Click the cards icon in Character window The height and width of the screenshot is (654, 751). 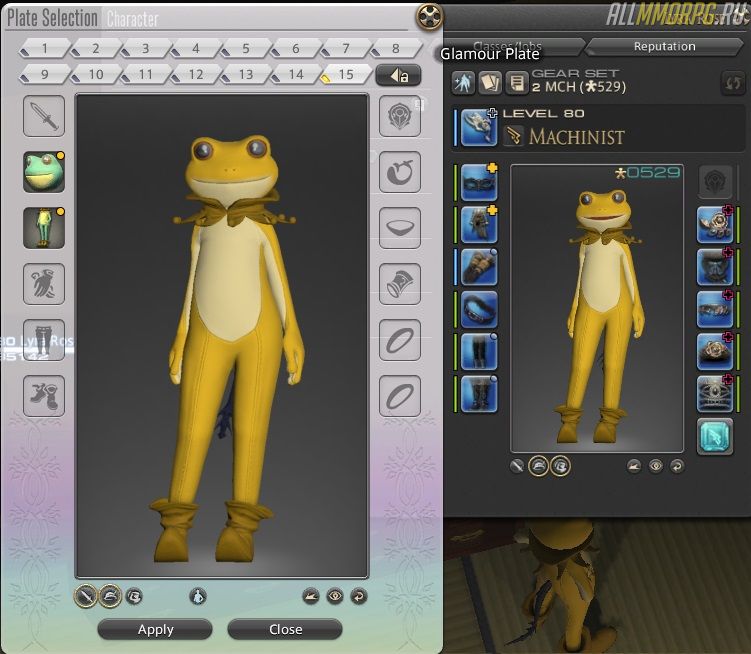489,83
